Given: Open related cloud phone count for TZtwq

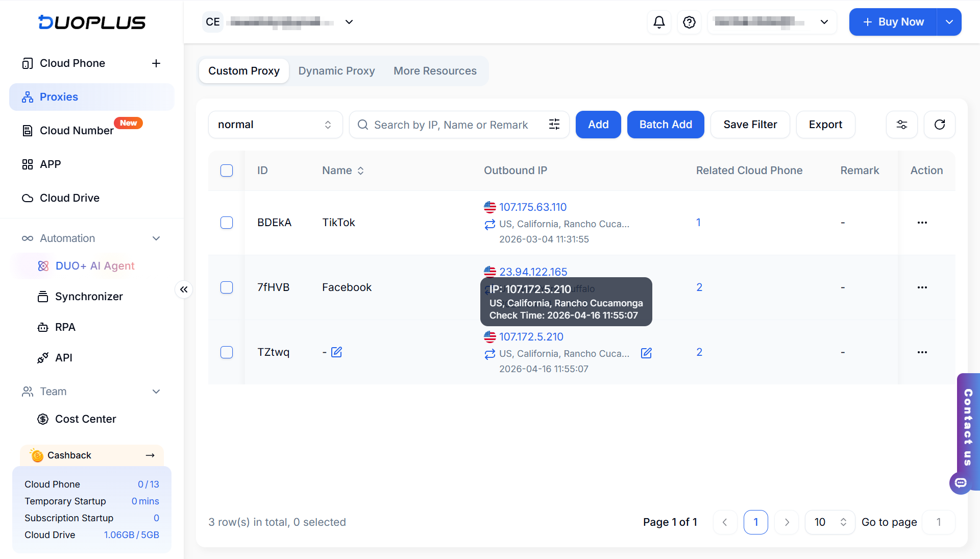Looking at the screenshot, I should coord(699,352).
